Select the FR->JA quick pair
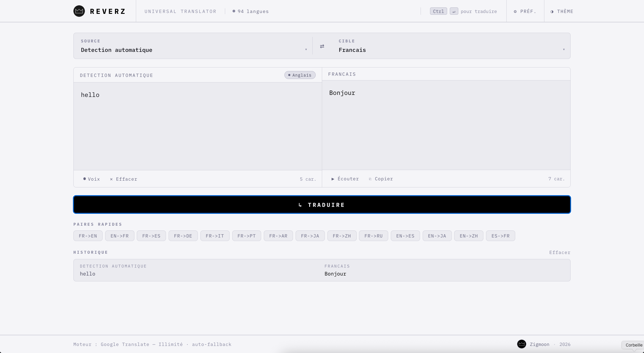 (310, 236)
